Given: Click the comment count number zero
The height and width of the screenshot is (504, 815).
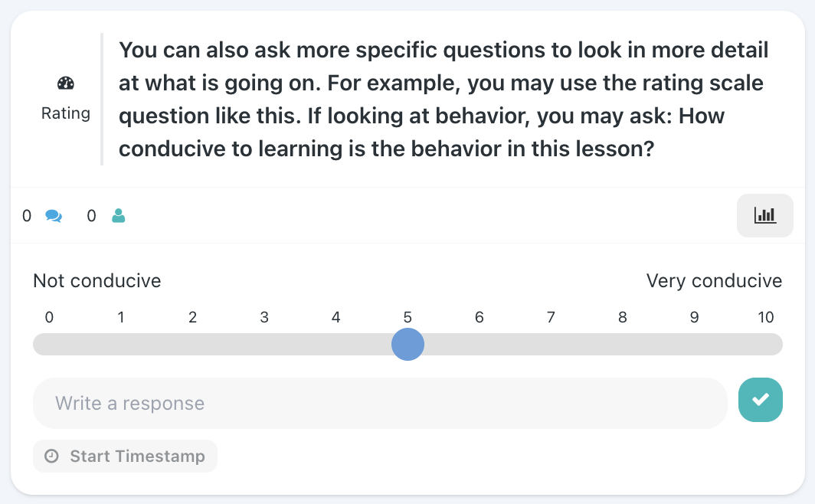Looking at the screenshot, I should click(27, 216).
